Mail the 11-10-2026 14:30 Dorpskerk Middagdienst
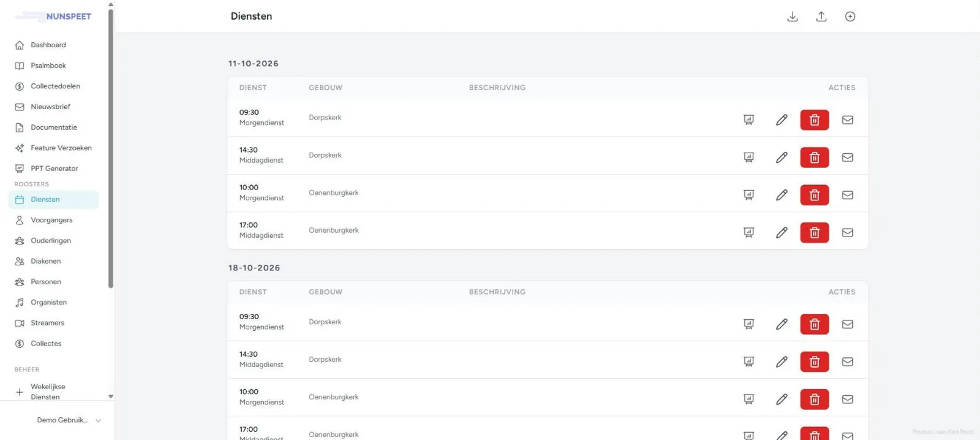 click(x=848, y=157)
